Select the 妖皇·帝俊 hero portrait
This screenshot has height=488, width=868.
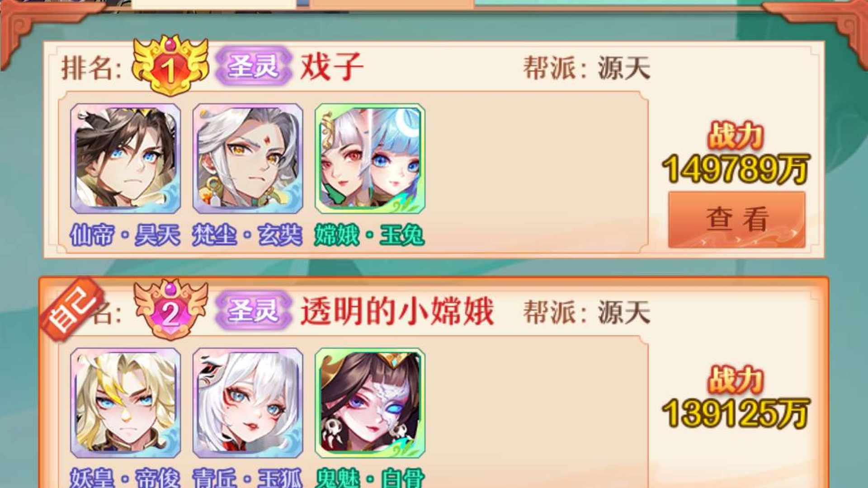[x=126, y=403]
